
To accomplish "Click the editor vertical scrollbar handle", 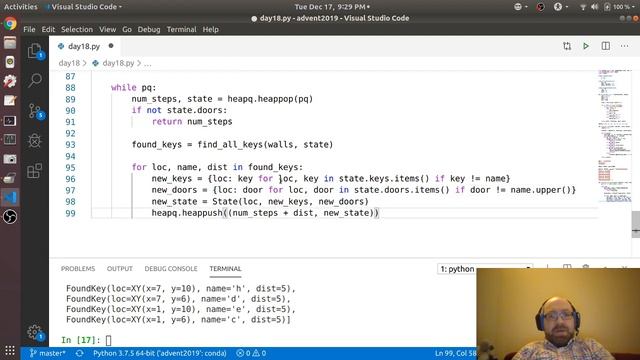I will pyautogui.click(x=636, y=224).
